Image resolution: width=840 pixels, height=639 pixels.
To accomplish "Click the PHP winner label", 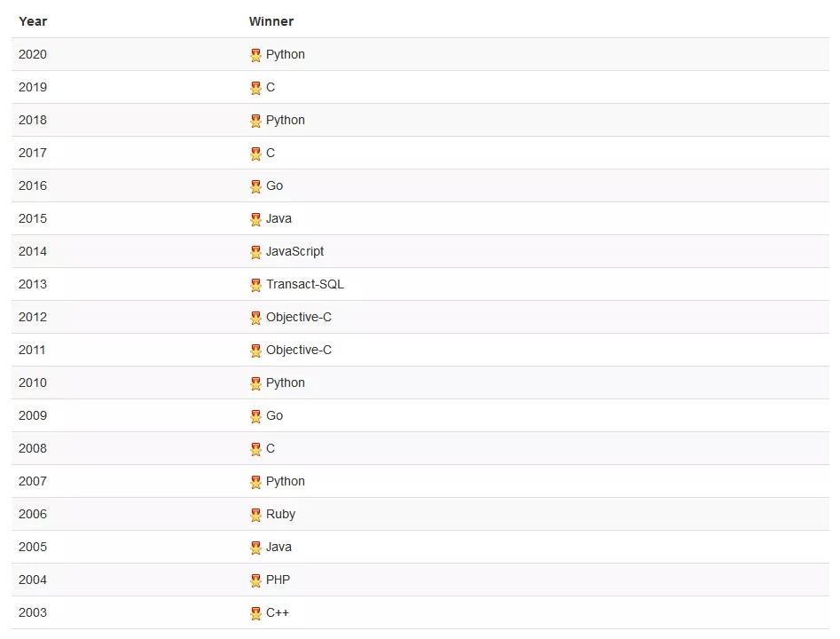I will (x=278, y=580).
